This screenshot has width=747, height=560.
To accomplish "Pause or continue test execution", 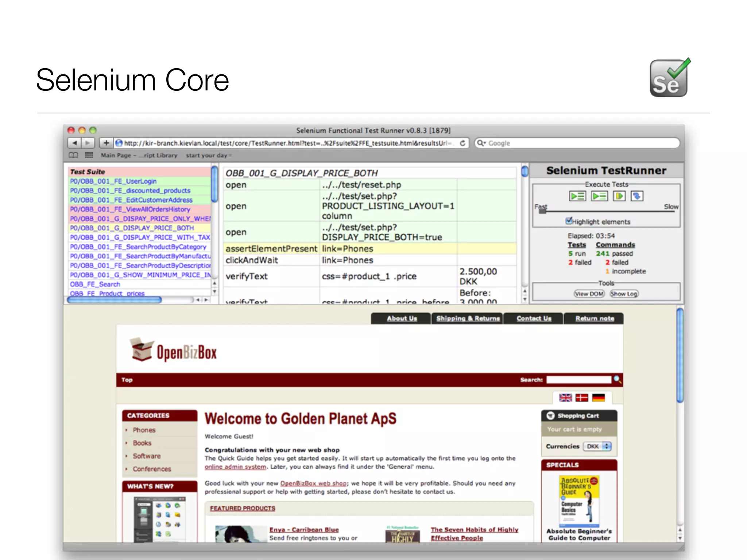I will pos(619,197).
